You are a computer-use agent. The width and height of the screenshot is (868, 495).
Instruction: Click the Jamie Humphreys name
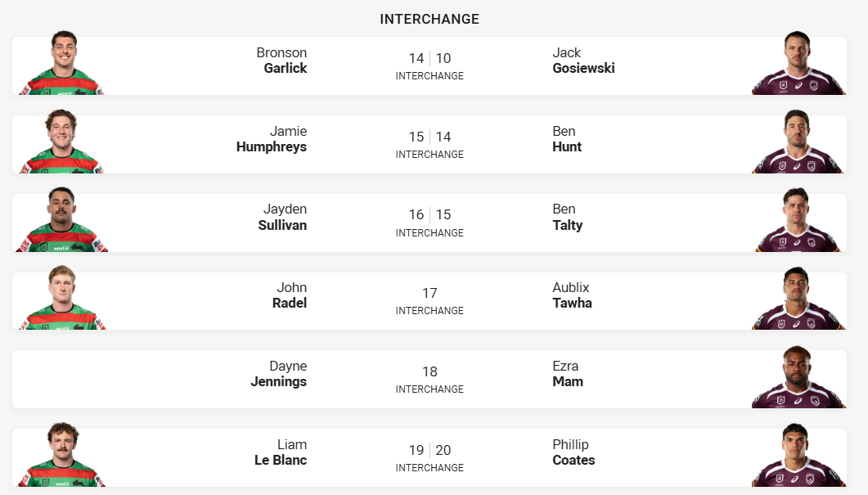point(272,139)
